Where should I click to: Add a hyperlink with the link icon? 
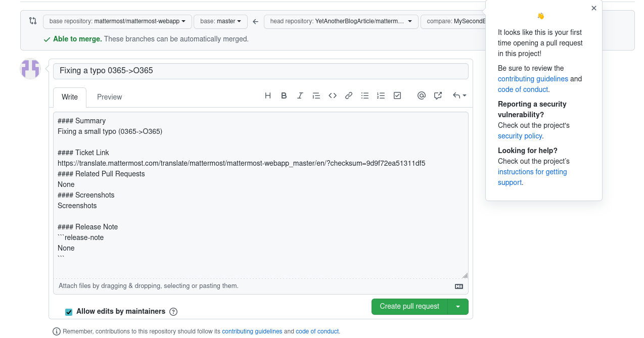(348, 95)
